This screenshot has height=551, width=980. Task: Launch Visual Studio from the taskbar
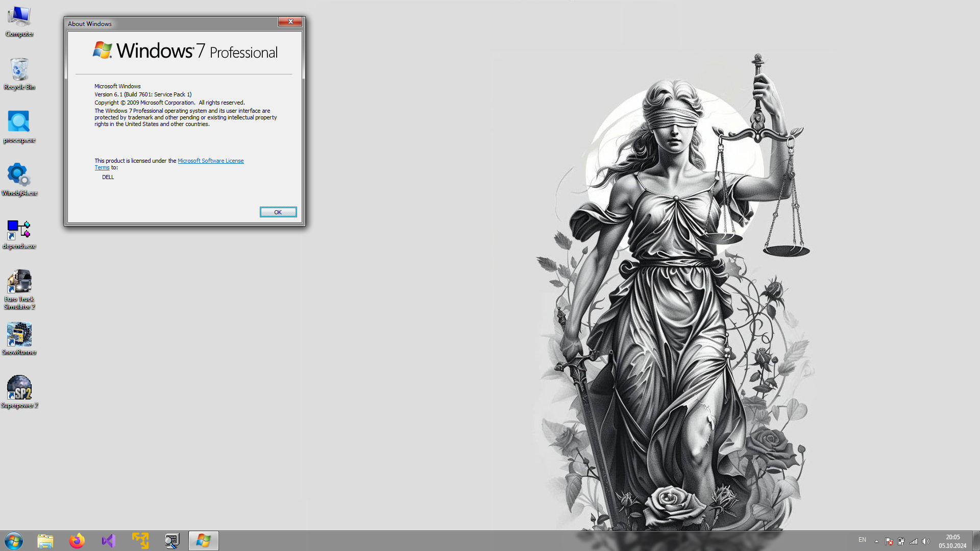click(109, 541)
